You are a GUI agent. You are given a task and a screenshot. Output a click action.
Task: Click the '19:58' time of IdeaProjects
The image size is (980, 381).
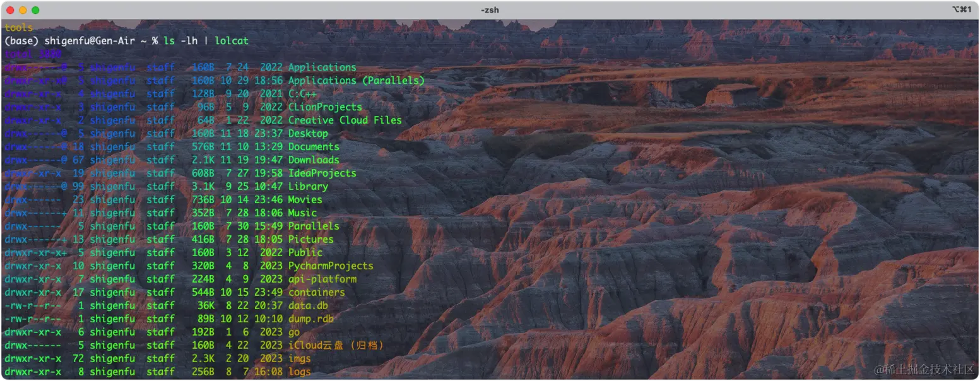pos(268,173)
